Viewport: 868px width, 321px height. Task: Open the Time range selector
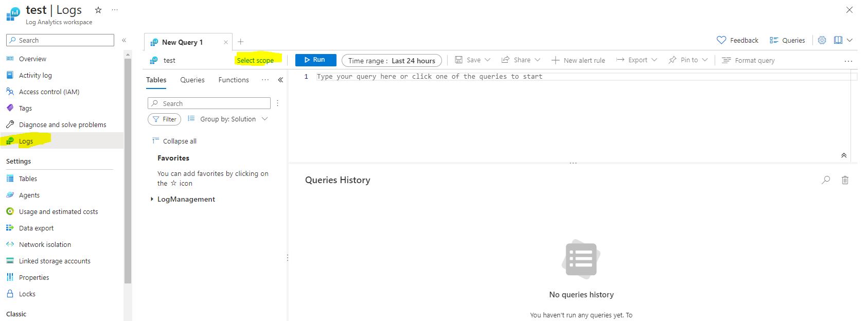click(392, 60)
